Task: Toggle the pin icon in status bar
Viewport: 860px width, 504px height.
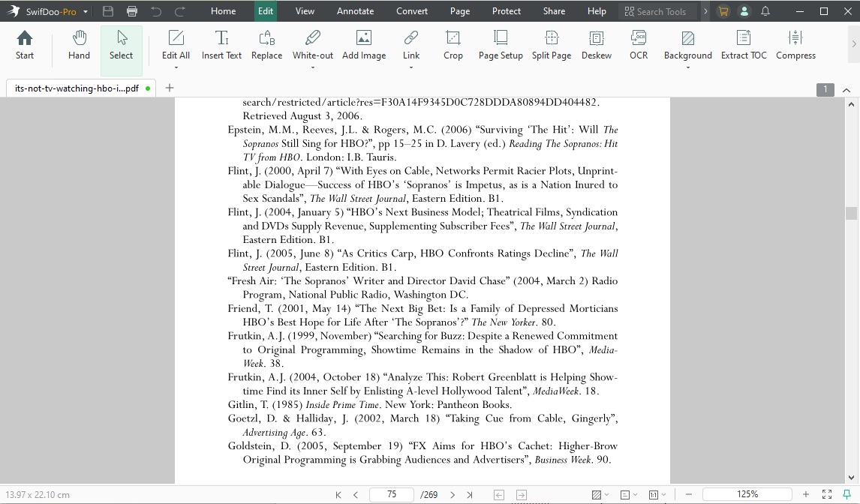Action: tap(846, 494)
